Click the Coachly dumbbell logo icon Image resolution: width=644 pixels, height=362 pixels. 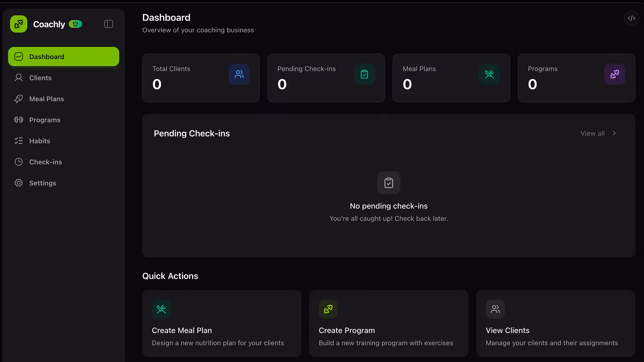pos(18,24)
